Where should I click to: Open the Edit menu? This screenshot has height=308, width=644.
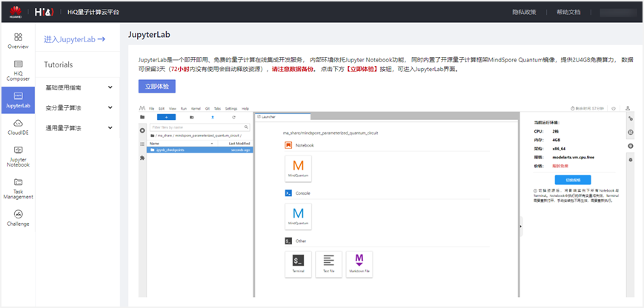click(162, 109)
